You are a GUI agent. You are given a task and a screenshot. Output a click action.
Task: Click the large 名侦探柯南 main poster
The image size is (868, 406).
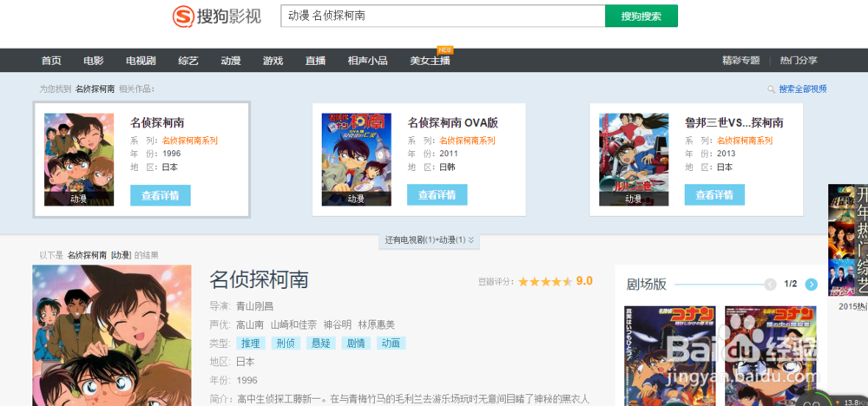click(112, 335)
